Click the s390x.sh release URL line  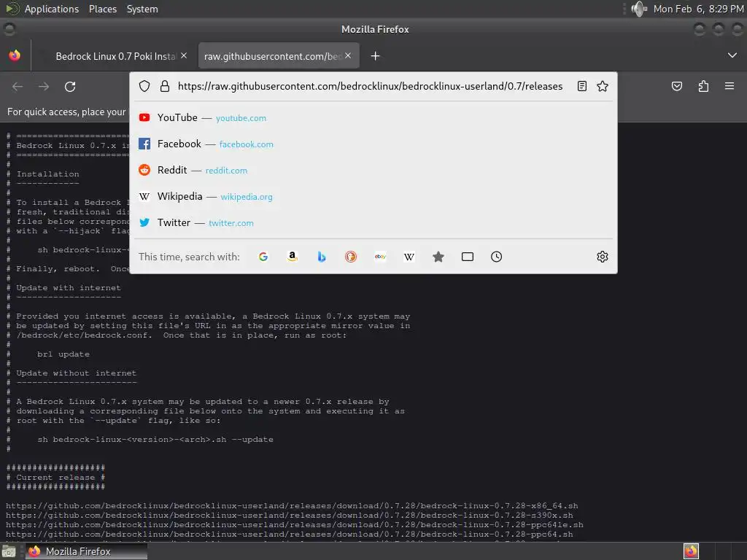289,516
